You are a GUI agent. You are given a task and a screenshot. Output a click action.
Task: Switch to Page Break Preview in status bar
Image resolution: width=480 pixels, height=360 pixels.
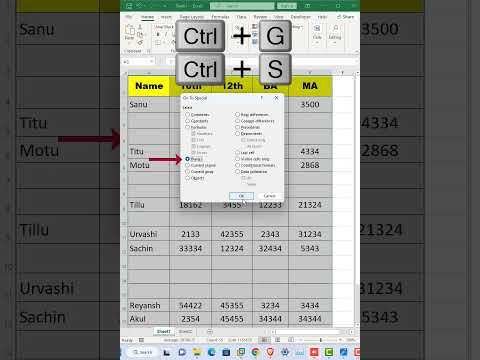click(x=291, y=340)
